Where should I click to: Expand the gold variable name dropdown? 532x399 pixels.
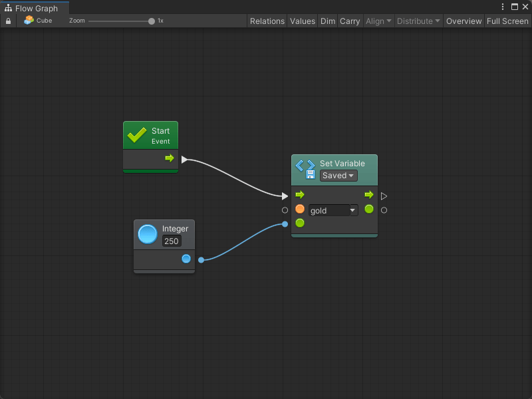click(353, 210)
